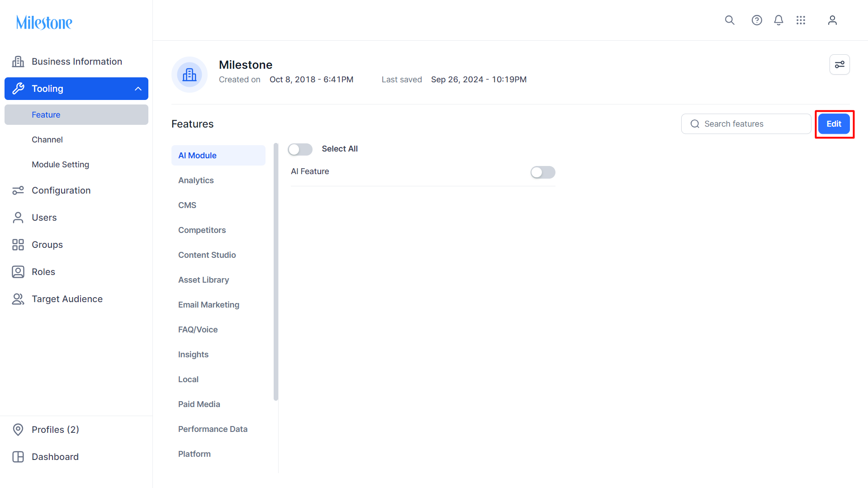Toggle the Select All switch
This screenshot has width=868, height=488.
coord(300,149)
